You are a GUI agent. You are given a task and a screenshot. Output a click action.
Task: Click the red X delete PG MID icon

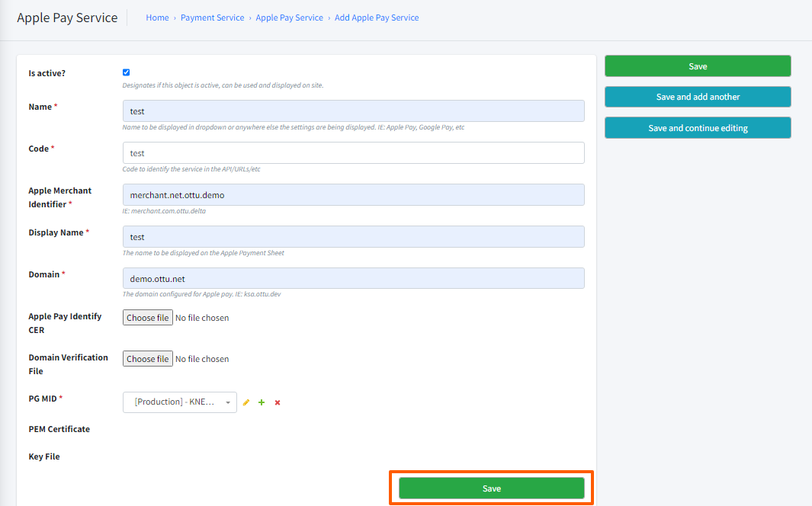click(278, 402)
